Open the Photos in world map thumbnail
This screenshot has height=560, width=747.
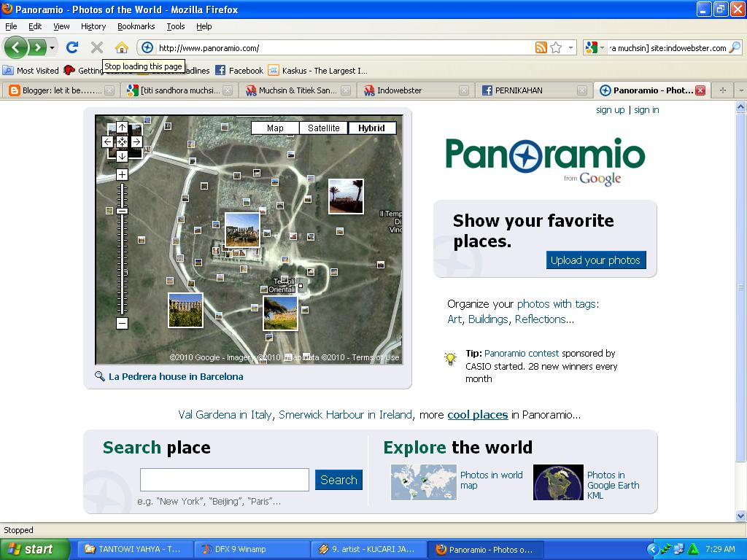coord(424,483)
